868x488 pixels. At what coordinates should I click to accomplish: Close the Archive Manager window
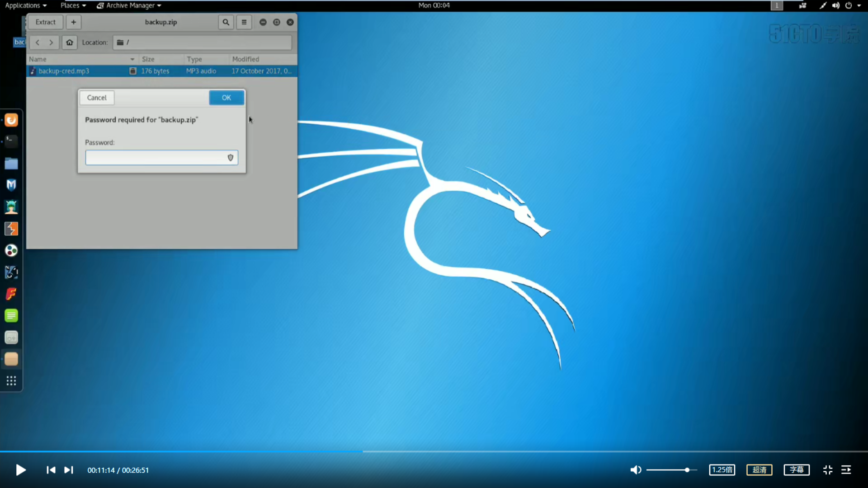(x=290, y=22)
